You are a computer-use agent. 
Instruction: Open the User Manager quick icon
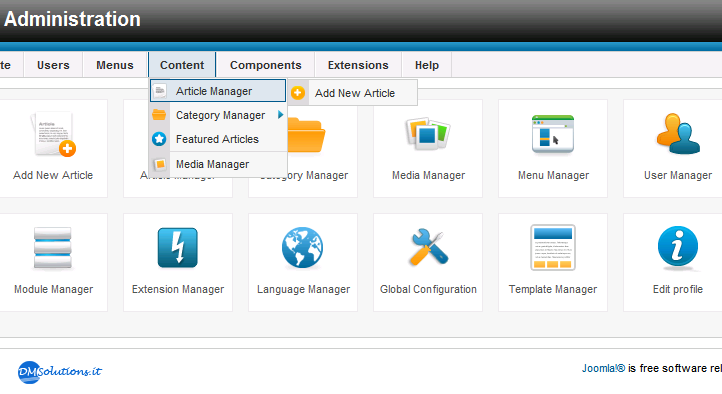(678, 133)
